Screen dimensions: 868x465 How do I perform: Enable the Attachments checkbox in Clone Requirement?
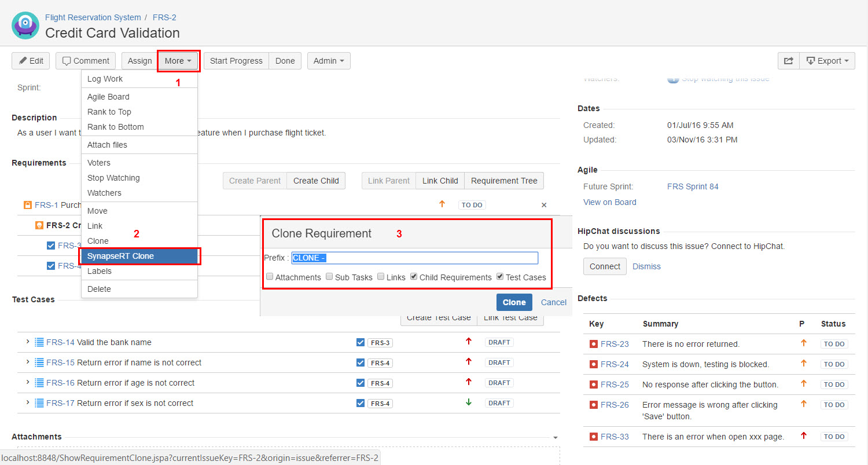(x=270, y=277)
